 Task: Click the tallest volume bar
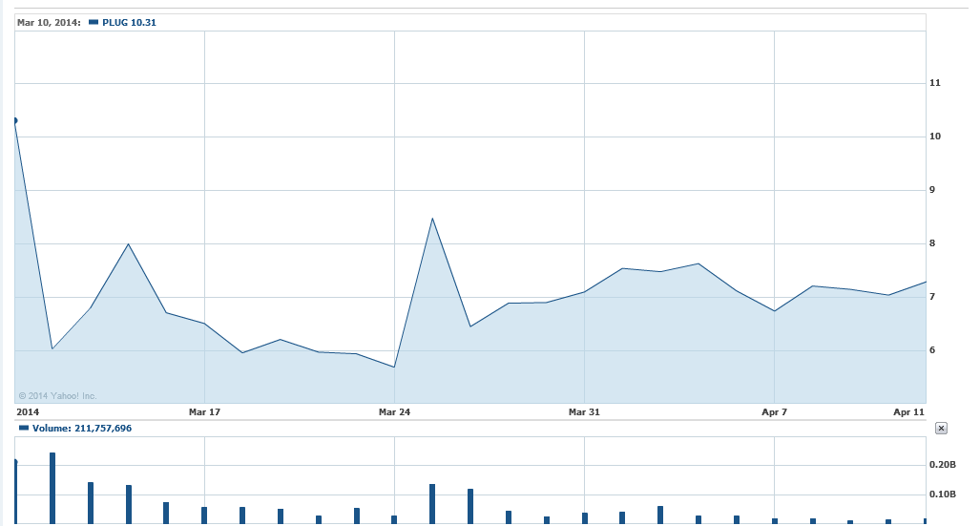(x=52, y=488)
